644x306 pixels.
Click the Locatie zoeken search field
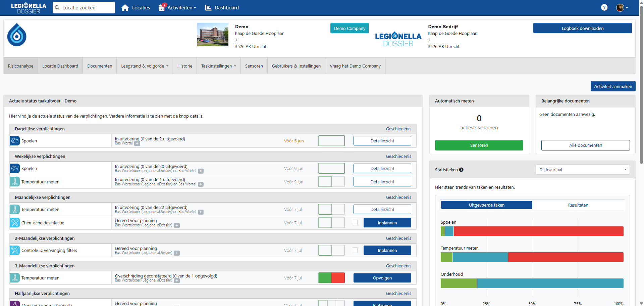pos(87,8)
